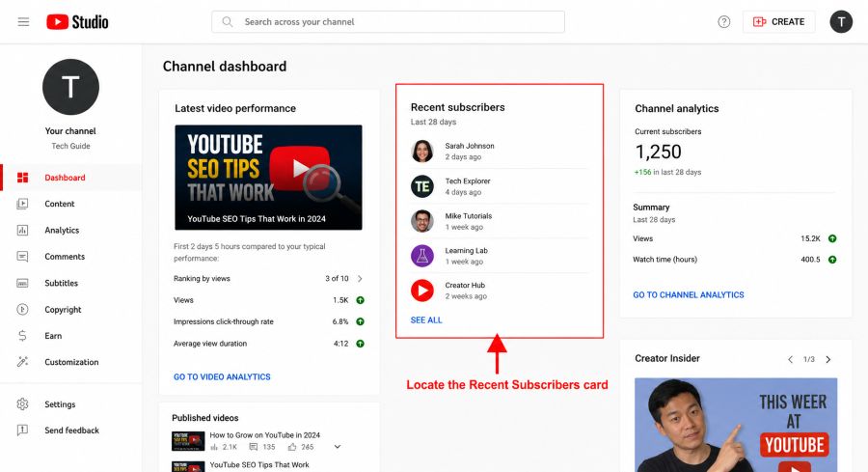
Task: Click the How to Grow on YouTube in 2024 title
Action: point(264,435)
